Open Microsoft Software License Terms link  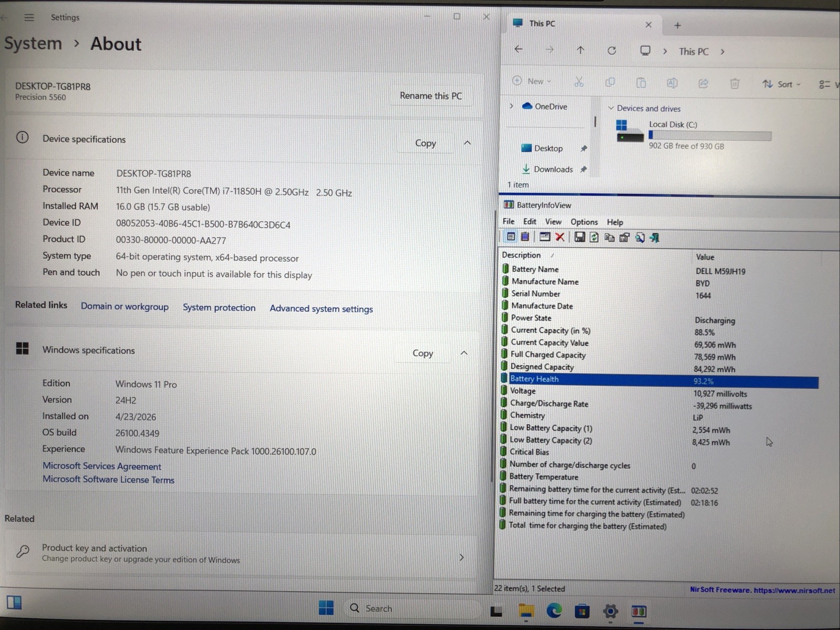click(108, 479)
